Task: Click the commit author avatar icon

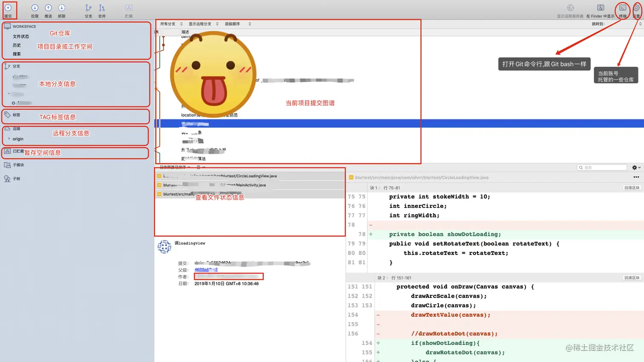Action: click(x=164, y=247)
